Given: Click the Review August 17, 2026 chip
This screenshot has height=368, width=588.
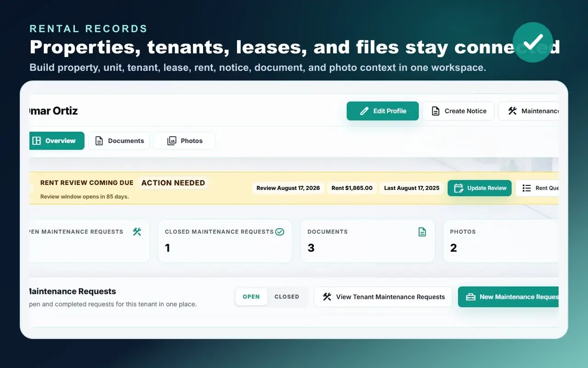Looking at the screenshot, I should pos(288,188).
